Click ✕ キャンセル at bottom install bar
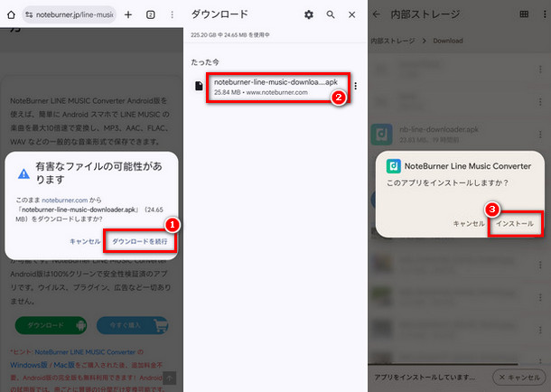The width and height of the screenshot is (551, 392). (x=519, y=378)
